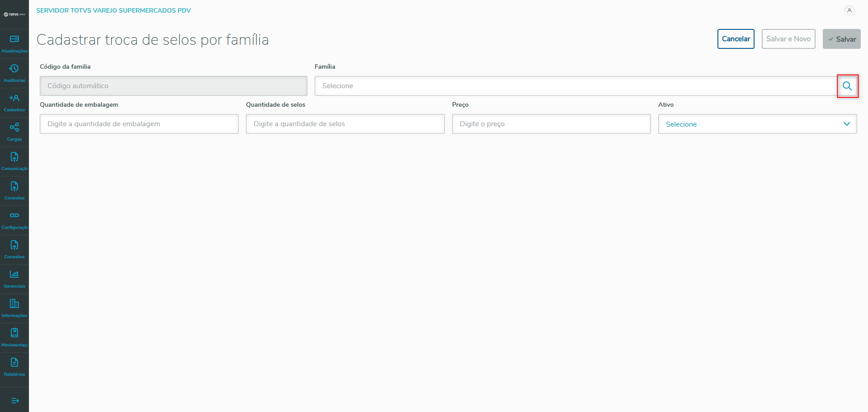The width and height of the screenshot is (868, 412).
Task: Click the Quantidade de selos input
Action: pos(345,124)
